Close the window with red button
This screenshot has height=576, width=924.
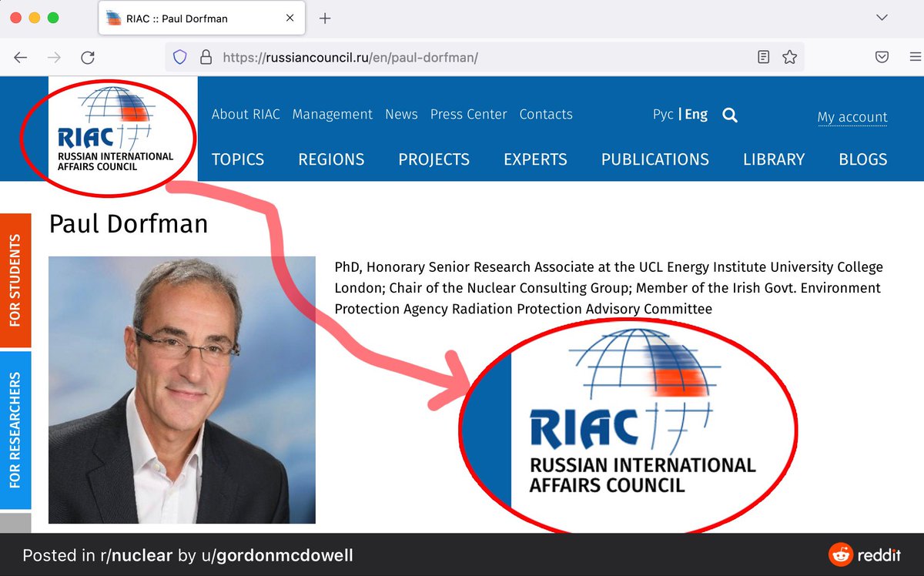pos(16,18)
